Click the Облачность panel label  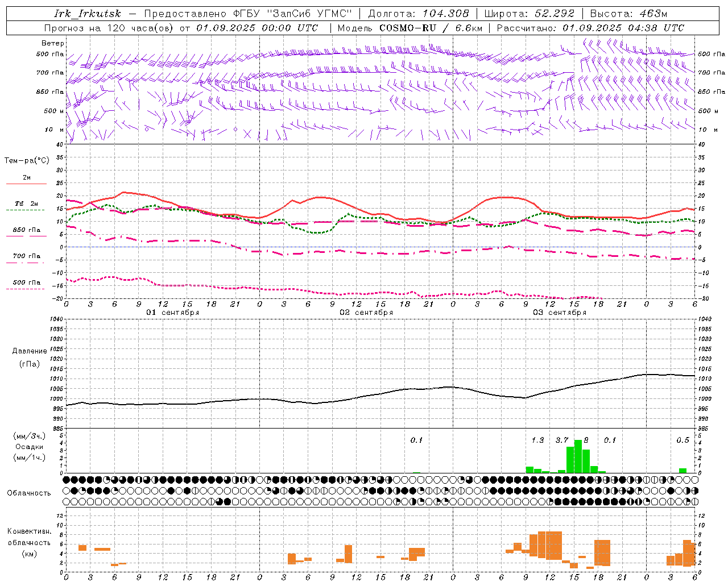point(29,493)
